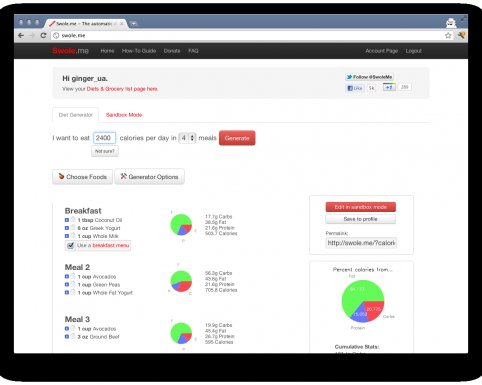Viewport: 482px width, 385px height.
Task: Click the Twitter Follow @SwoleMe button
Action: [x=369, y=77]
